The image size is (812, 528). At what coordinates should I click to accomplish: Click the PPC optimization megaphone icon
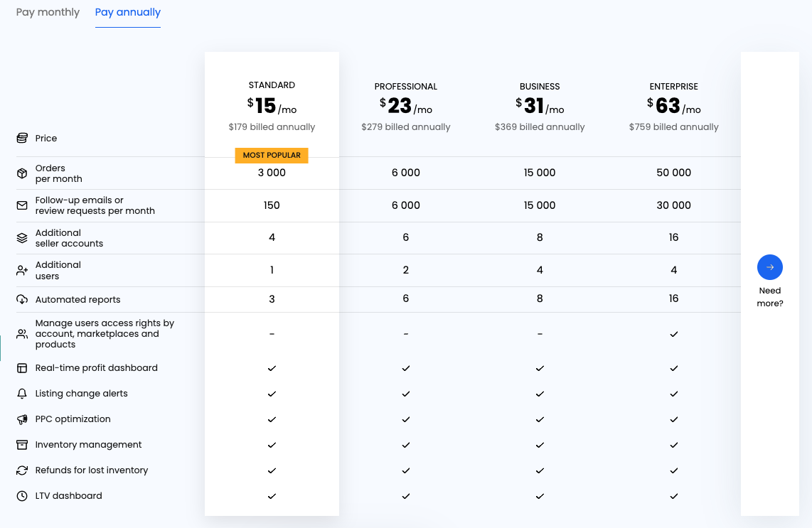22,419
